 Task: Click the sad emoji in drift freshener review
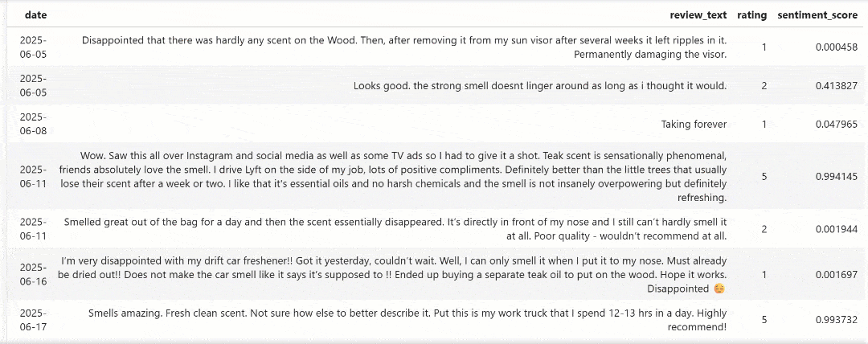tap(719, 289)
